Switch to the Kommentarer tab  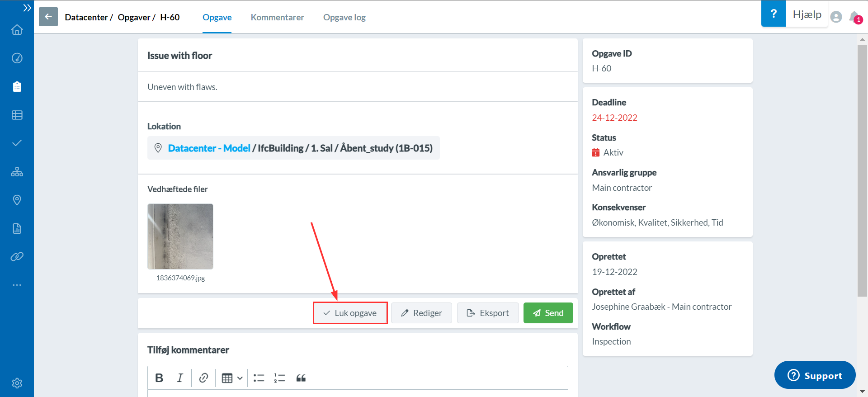click(x=277, y=17)
